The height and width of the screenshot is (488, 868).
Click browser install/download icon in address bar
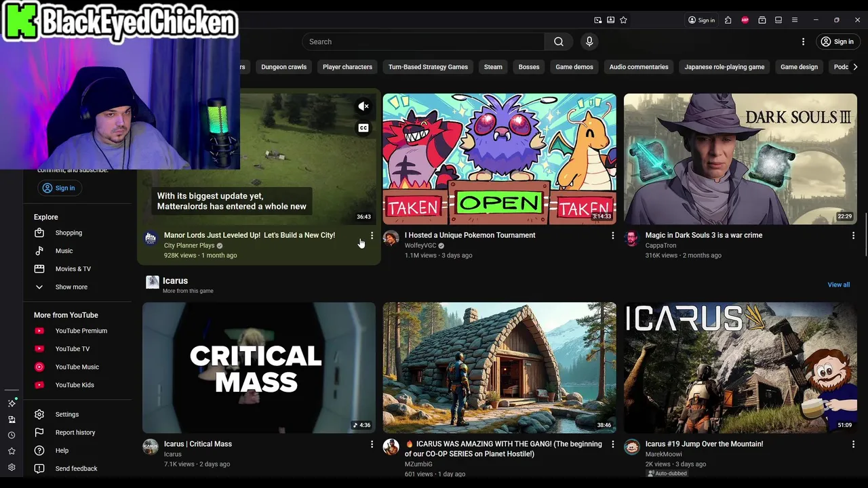pyautogui.click(x=610, y=20)
